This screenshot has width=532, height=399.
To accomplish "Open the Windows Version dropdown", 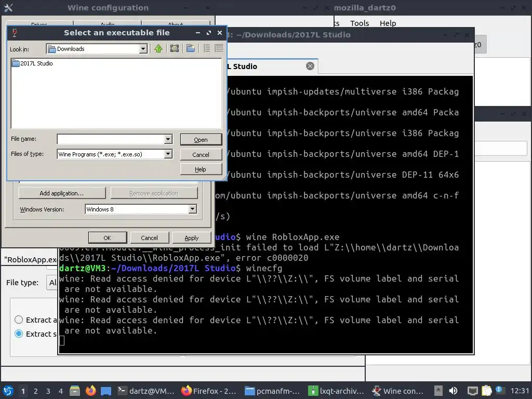I will point(192,209).
